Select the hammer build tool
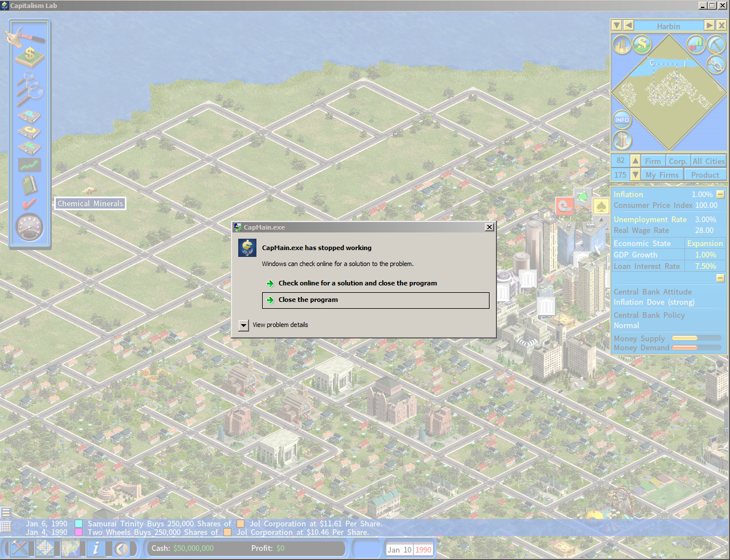730x560 pixels. 26,37
